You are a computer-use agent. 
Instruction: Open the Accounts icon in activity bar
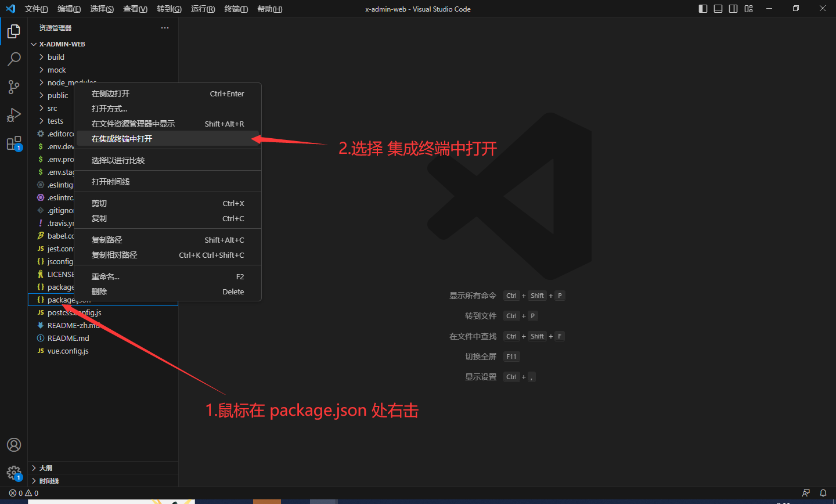[x=14, y=445]
